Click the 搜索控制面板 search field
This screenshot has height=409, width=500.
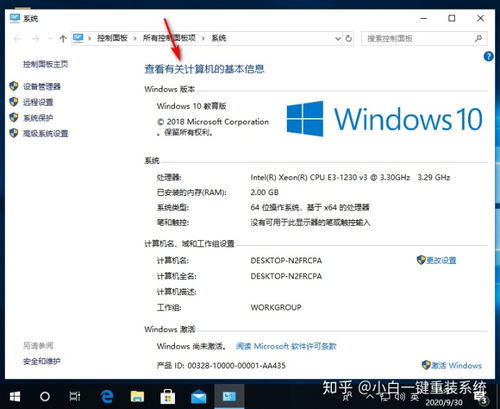pos(418,38)
